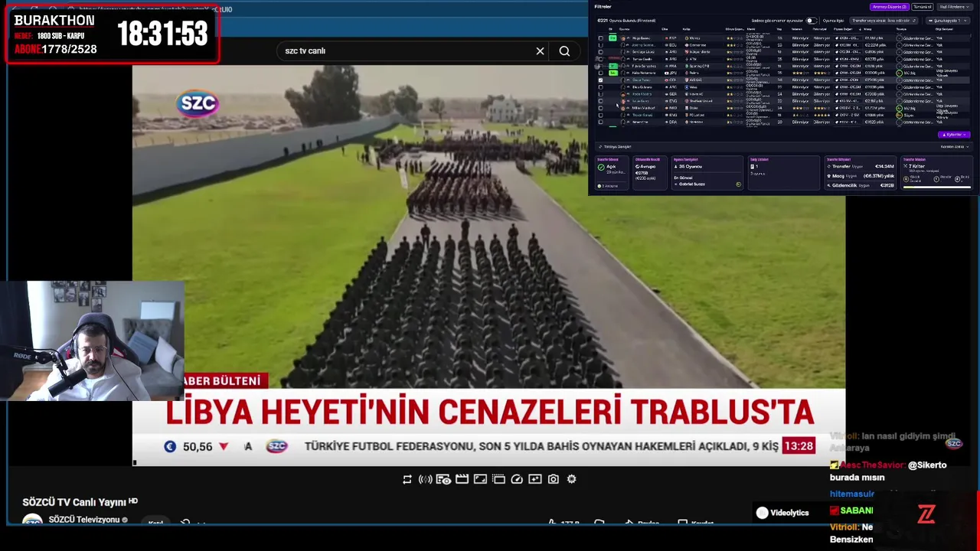Click the Tümünü sil button
The height and width of the screenshot is (551, 980).
tap(923, 7)
